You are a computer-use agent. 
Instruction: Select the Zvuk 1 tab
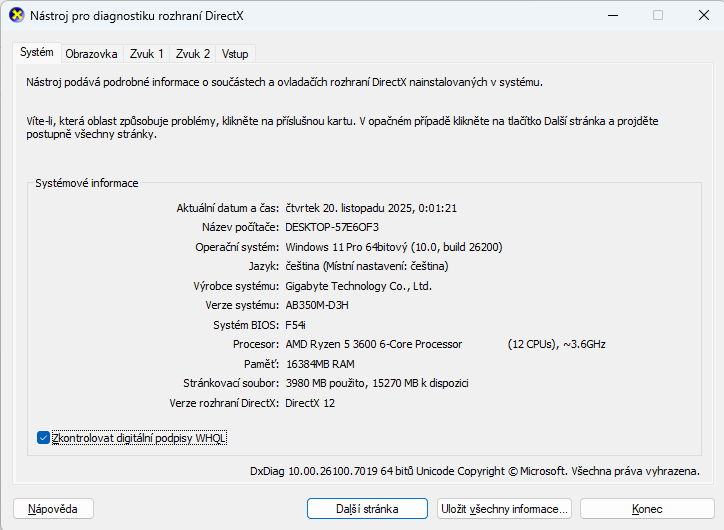pos(147,54)
